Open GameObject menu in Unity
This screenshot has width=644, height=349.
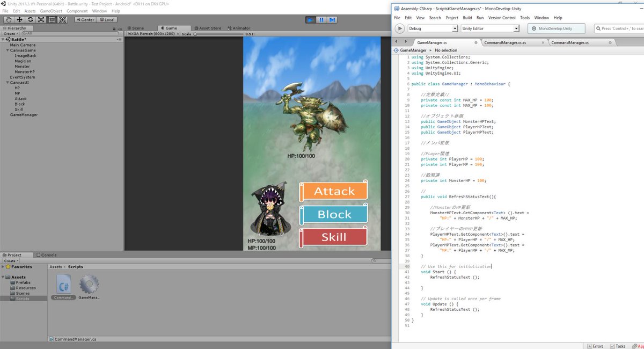pyautogui.click(x=51, y=11)
